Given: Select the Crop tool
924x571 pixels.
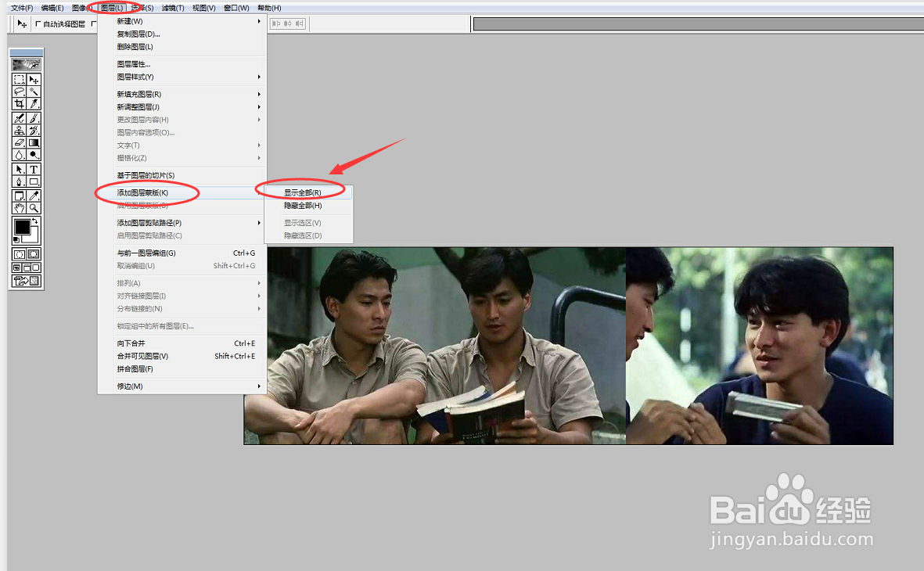Looking at the screenshot, I should (19, 104).
